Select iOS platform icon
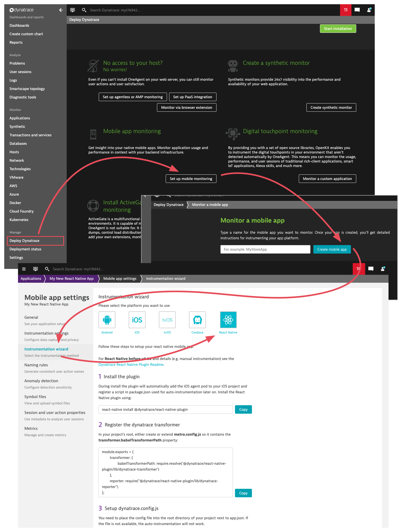The height and width of the screenshot is (532, 402). [x=137, y=320]
